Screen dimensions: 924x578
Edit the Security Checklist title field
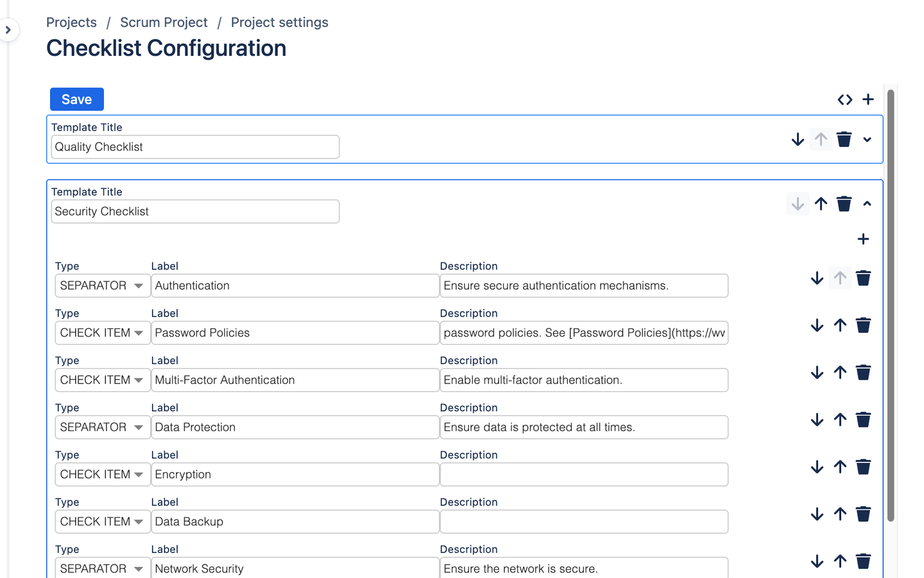coord(195,211)
